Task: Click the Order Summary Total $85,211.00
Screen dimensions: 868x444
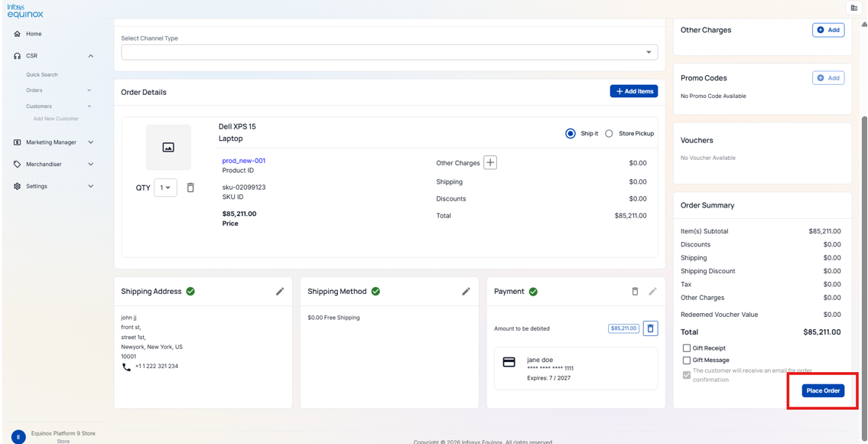Action: [822, 332]
